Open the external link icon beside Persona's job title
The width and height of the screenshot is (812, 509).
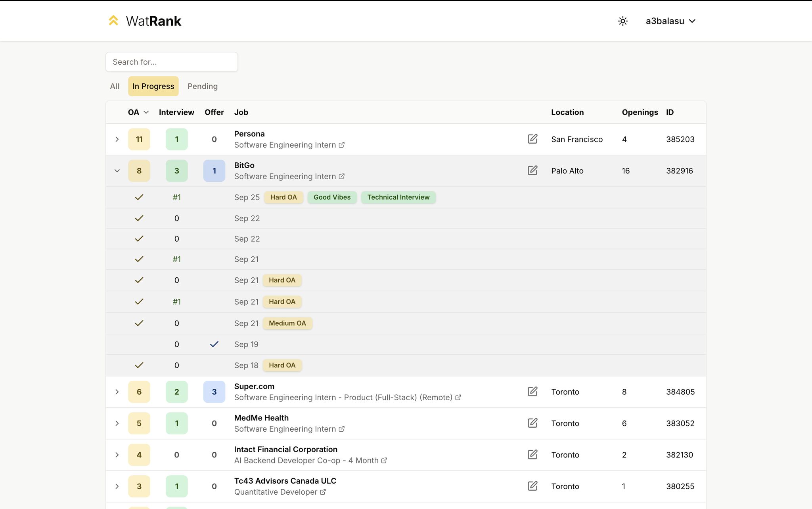coord(341,145)
